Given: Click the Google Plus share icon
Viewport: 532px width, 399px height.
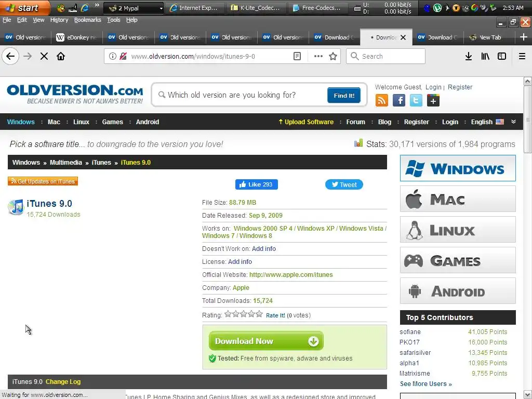Looking at the screenshot, I should coord(433,100).
